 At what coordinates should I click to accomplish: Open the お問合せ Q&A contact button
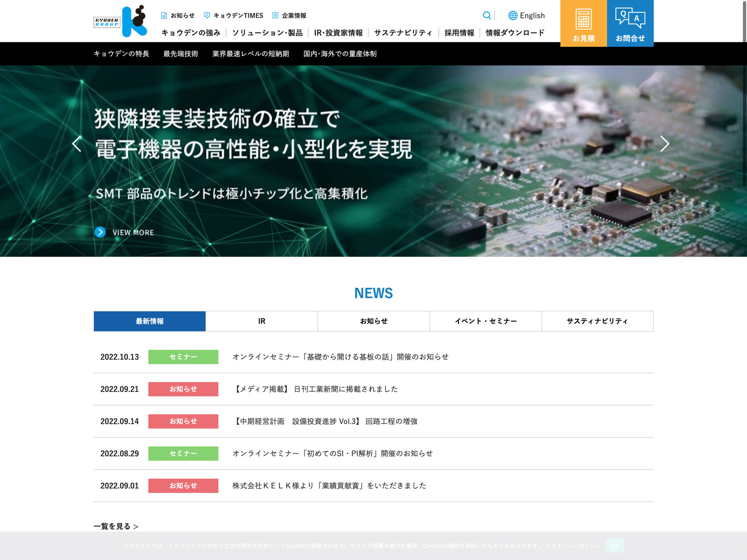coord(630,23)
